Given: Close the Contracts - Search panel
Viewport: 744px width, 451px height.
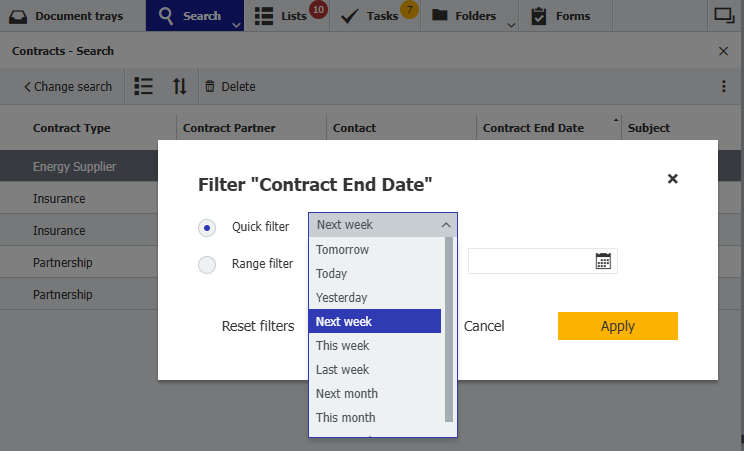Looking at the screenshot, I should pos(724,51).
